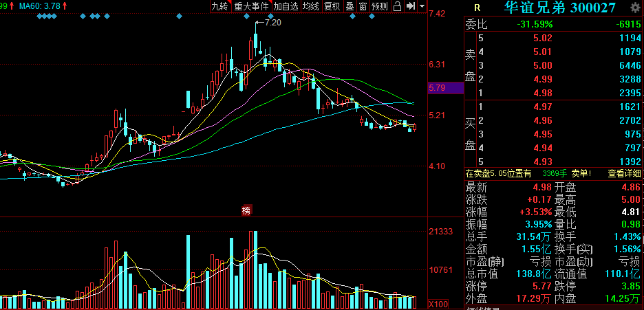
Task: Click the 7.42 price axis label
Action: click(x=437, y=14)
